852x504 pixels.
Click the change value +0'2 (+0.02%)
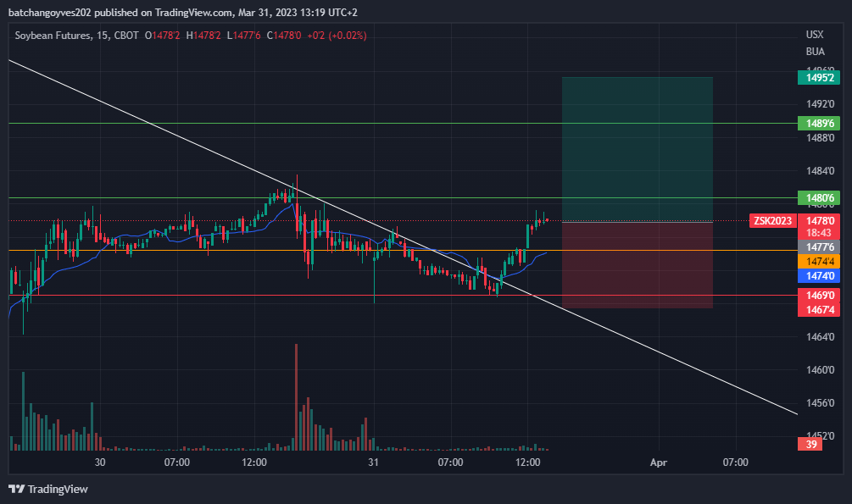337,36
